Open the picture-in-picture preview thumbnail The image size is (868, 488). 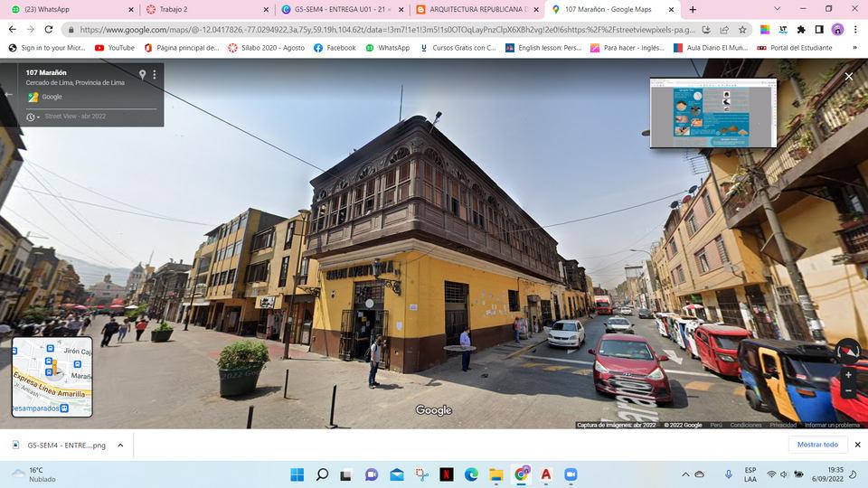tap(713, 113)
